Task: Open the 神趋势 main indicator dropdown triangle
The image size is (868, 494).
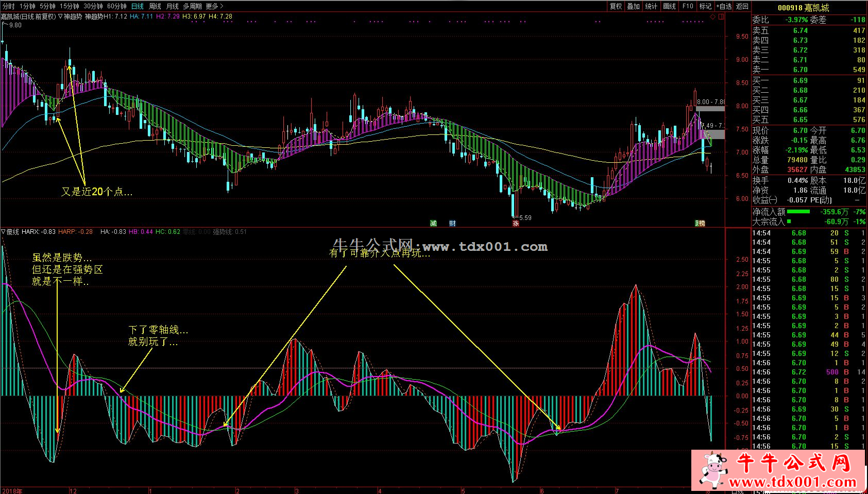Action: [x=60, y=16]
